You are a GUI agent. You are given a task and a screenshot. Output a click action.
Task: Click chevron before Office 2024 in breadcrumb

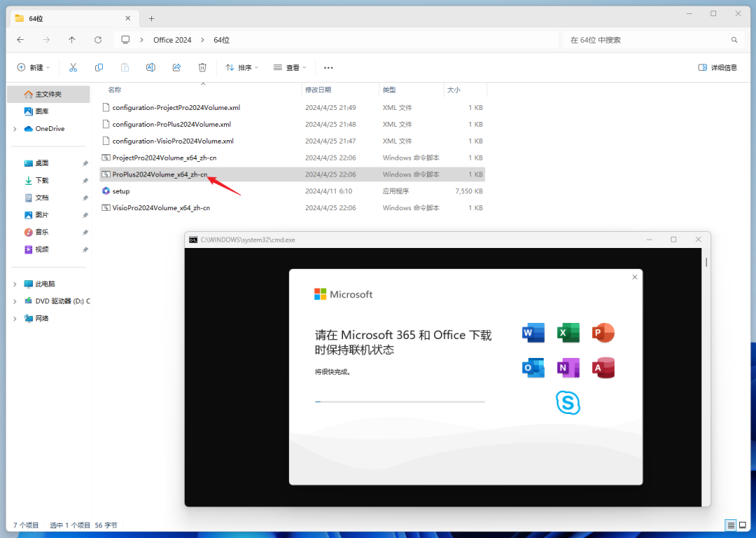tap(141, 40)
